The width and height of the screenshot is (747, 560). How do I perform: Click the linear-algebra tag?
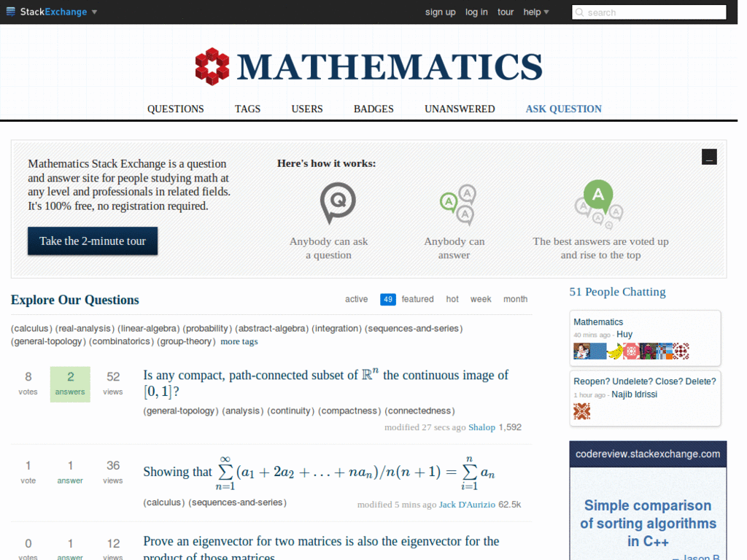(x=149, y=329)
